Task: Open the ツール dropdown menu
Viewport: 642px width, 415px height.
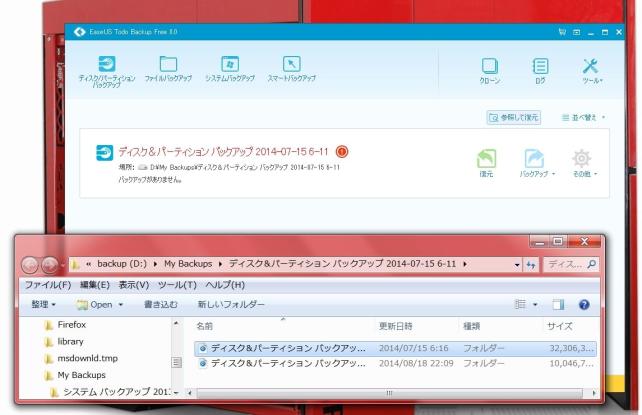Action: point(592,71)
